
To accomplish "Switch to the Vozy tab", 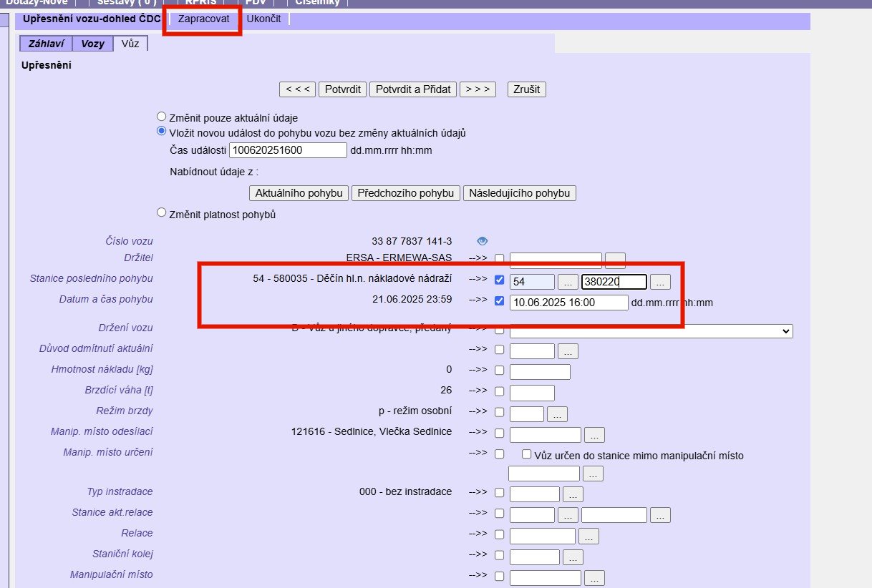I will [x=92, y=44].
